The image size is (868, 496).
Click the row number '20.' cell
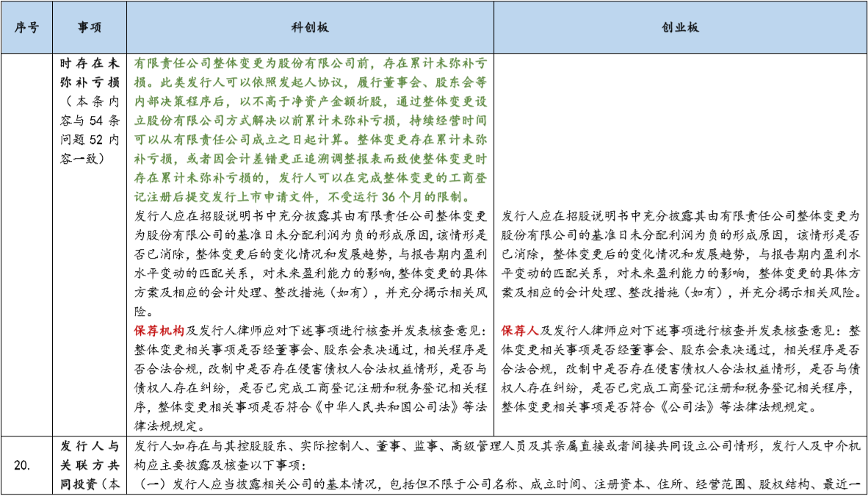[26, 466]
